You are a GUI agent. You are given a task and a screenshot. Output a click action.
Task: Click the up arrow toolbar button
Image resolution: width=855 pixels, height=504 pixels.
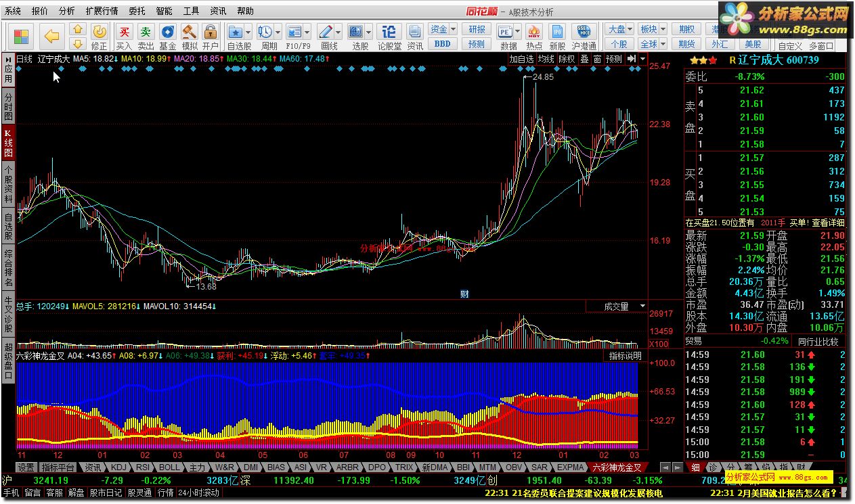click(x=78, y=30)
